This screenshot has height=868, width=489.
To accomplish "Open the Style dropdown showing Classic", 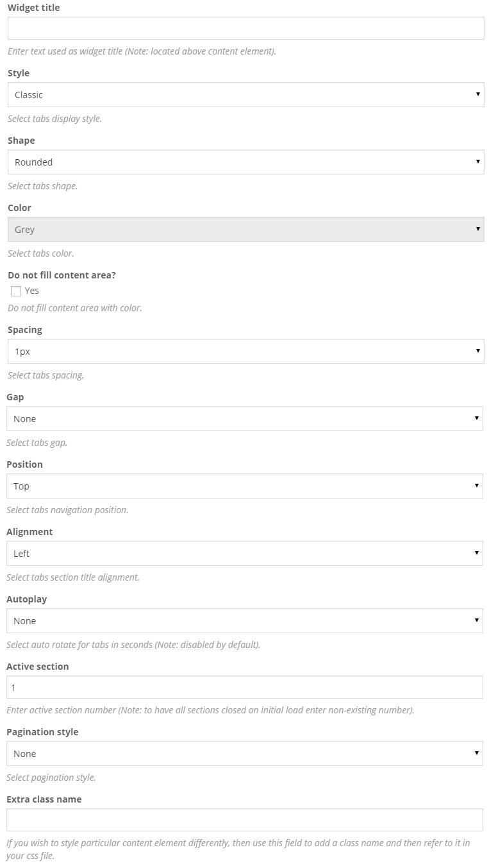I will click(x=245, y=95).
